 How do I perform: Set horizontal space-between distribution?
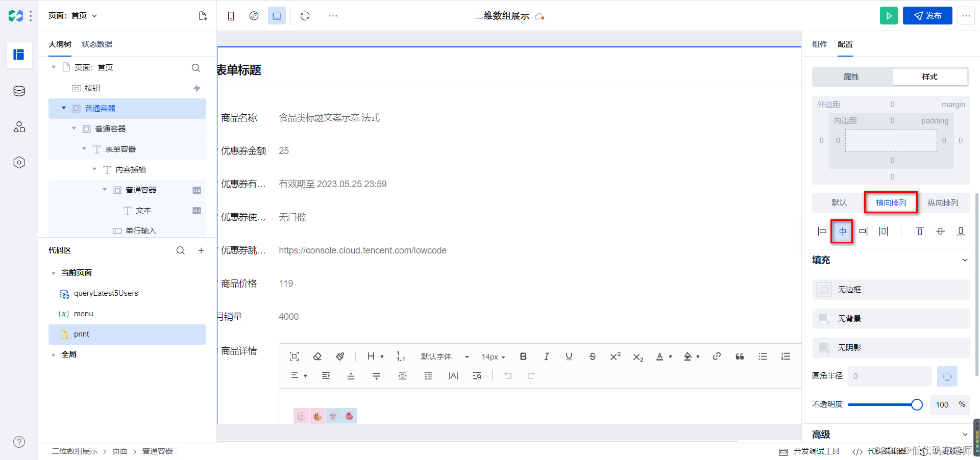click(x=884, y=232)
